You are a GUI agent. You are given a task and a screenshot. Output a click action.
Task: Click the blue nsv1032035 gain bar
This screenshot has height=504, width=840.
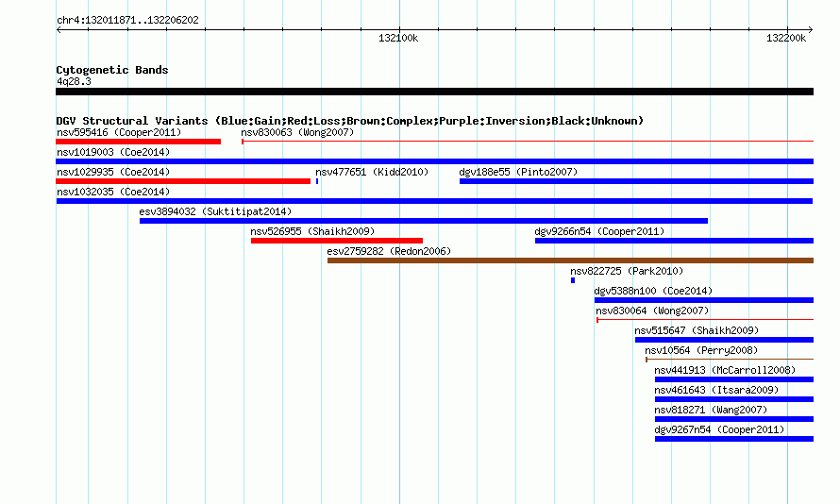point(434,201)
